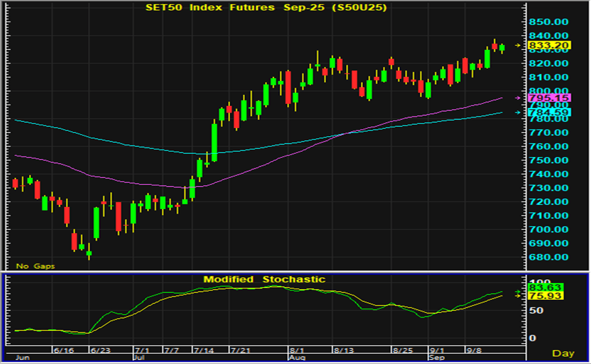Click the Modified Stochastic indicator title
591x364 pixels.
[x=264, y=279]
